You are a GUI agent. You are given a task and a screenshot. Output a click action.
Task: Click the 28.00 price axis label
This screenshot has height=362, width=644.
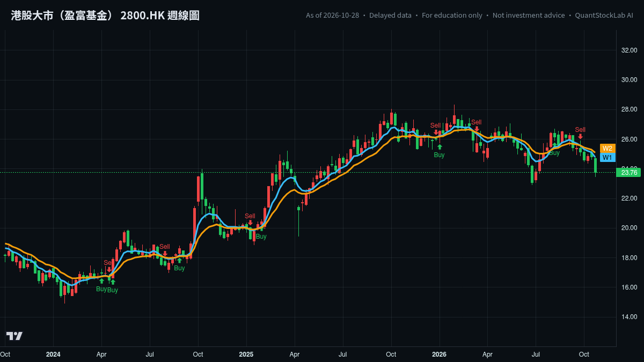pos(629,109)
